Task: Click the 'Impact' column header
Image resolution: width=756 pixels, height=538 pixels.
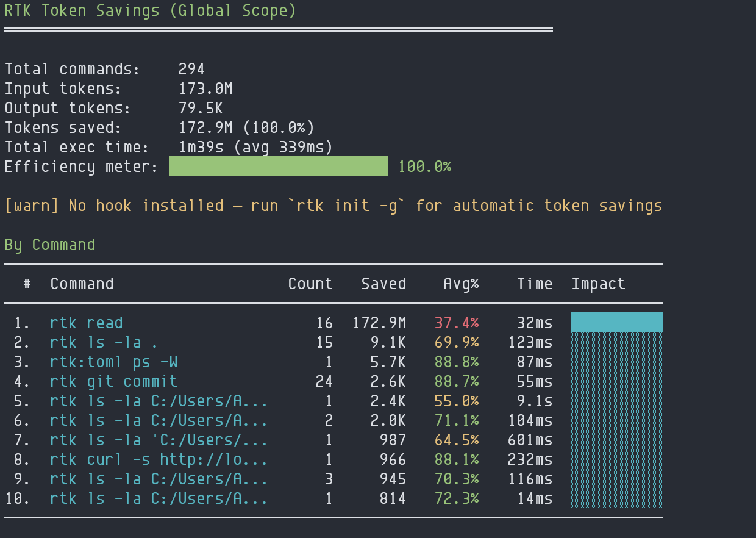Action: pyautogui.click(x=598, y=284)
